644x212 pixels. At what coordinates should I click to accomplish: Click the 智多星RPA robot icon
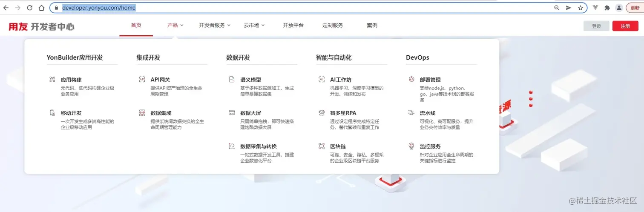322,113
